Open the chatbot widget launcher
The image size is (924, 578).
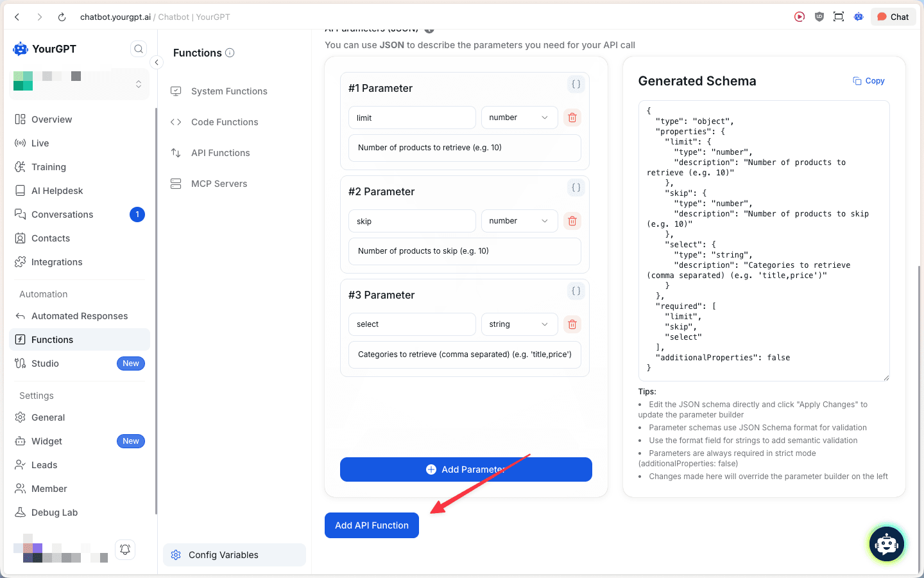pos(886,544)
